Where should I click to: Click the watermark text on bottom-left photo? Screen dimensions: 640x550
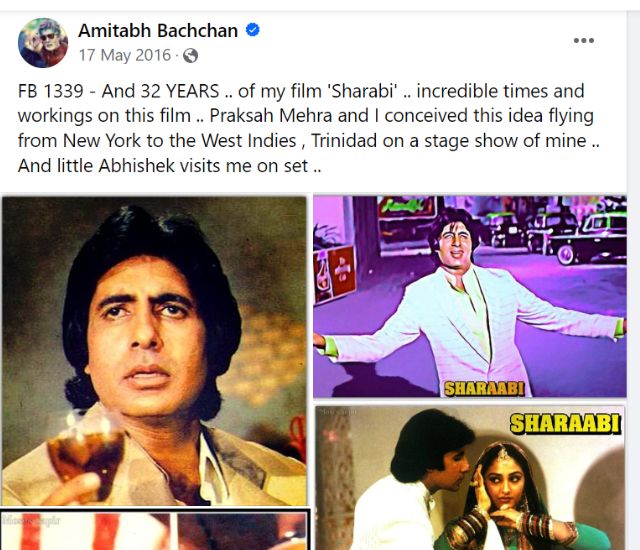pyautogui.click(x=31, y=520)
